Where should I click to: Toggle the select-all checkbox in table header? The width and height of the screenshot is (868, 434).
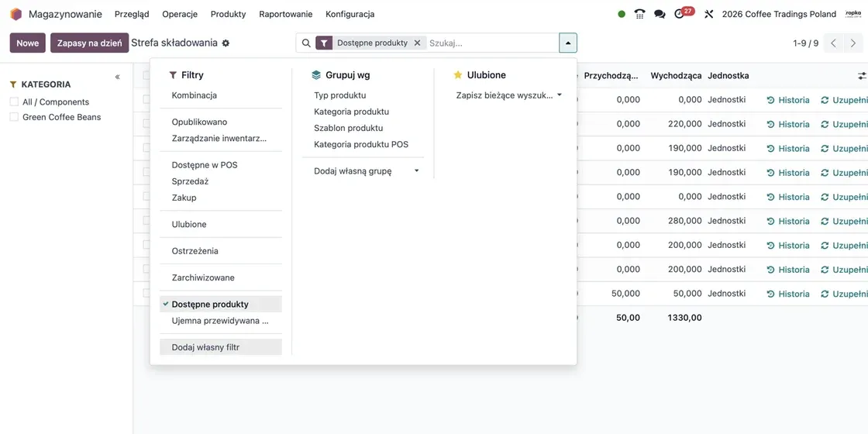(x=146, y=75)
